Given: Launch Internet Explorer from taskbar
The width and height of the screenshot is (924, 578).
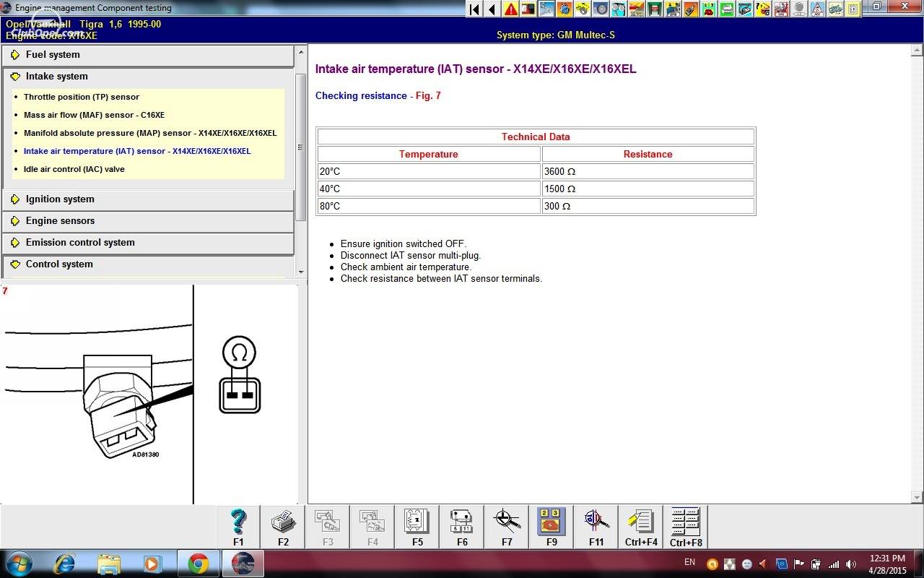Looking at the screenshot, I should coord(65,564).
